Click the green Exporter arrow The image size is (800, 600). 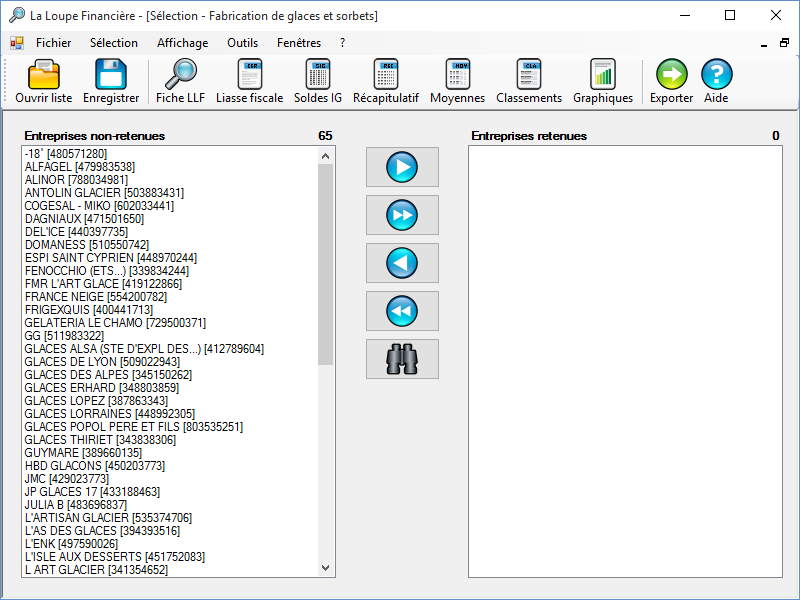point(671,82)
